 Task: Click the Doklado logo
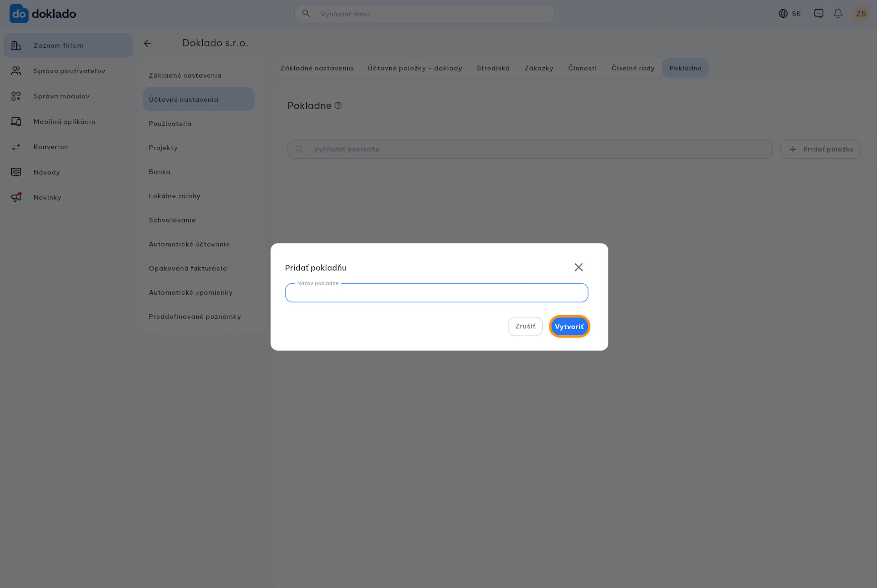(x=43, y=14)
